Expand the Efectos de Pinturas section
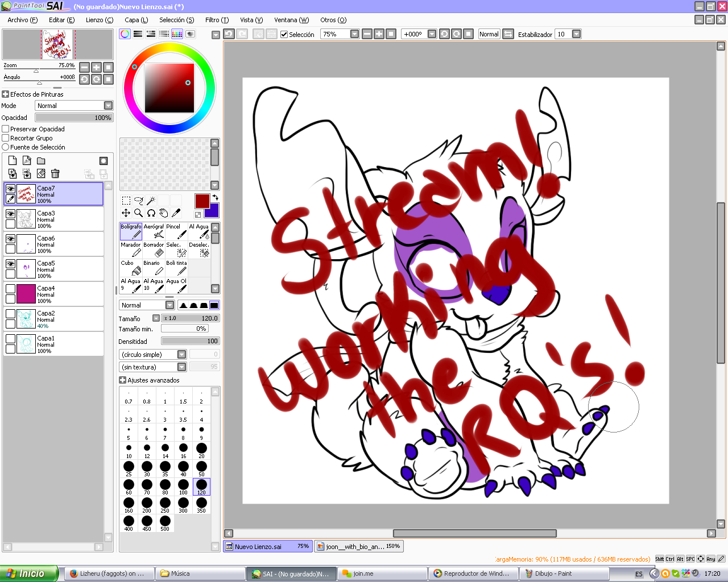Image resolution: width=728 pixels, height=582 pixels. click(x=6, y=94)
